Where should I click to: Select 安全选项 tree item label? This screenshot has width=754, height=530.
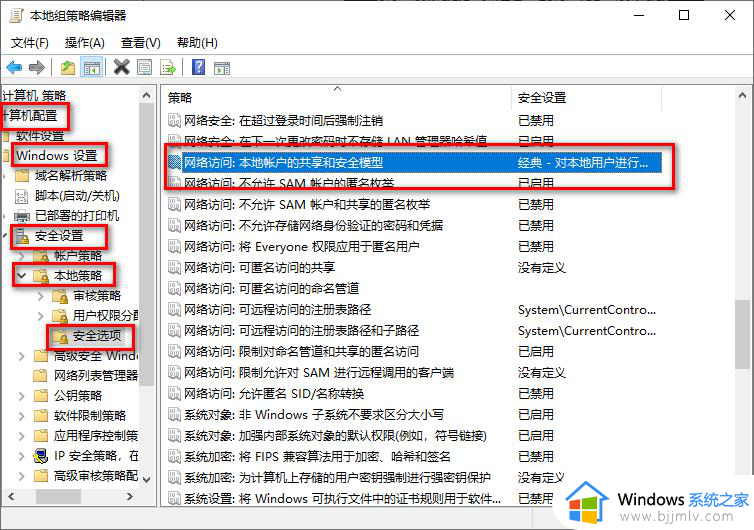pos(97,336)
